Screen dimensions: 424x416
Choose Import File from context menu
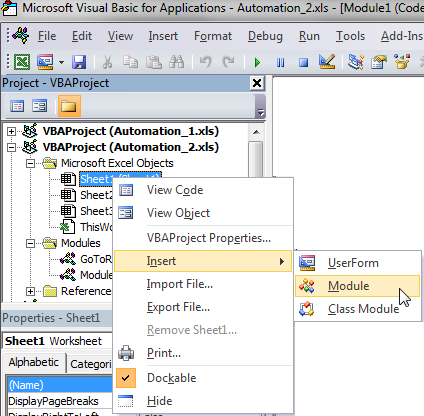203,284
